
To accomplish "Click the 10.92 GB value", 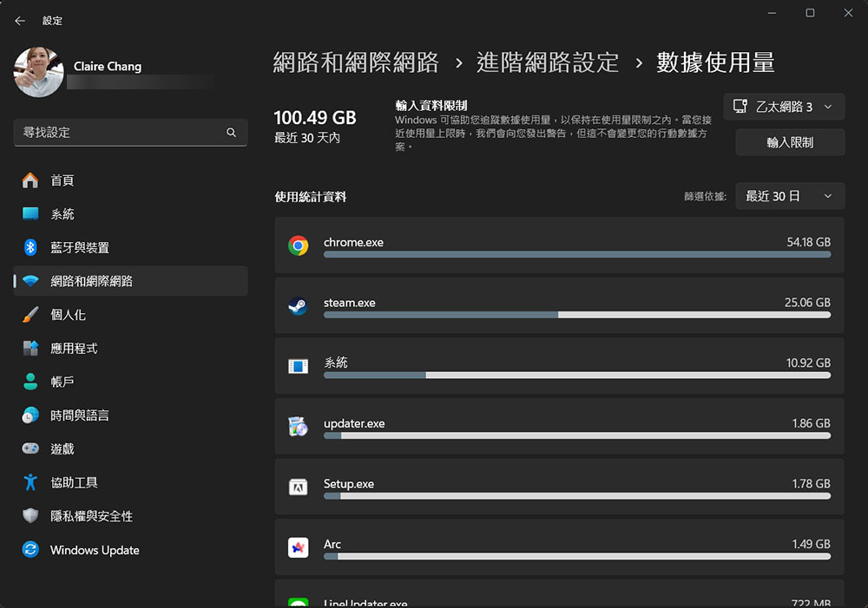I will tap(808, 363).
